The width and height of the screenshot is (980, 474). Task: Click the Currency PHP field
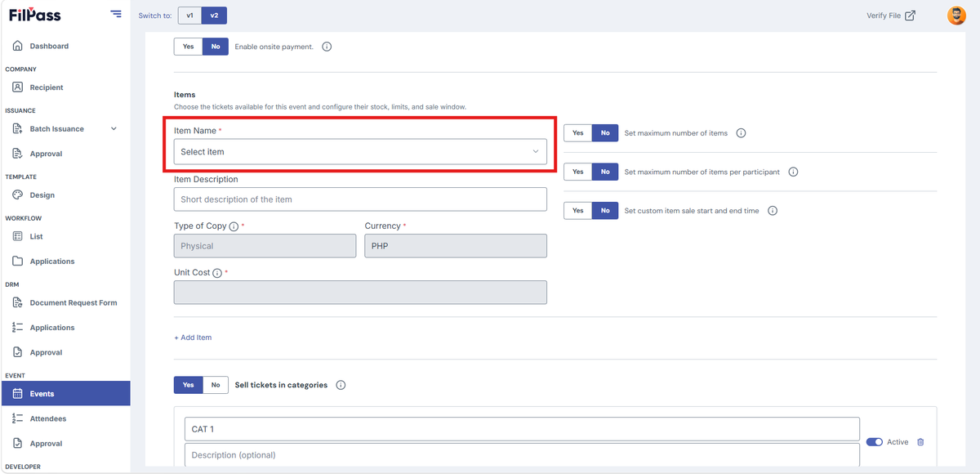pyautogui.click(x=456, y=246)
